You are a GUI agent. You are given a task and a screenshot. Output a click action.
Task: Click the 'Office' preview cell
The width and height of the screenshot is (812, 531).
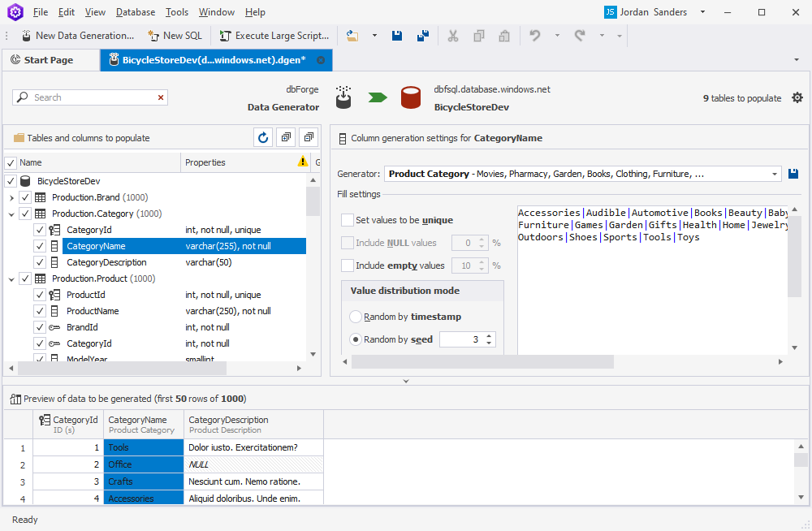click(x=144, y=464)
